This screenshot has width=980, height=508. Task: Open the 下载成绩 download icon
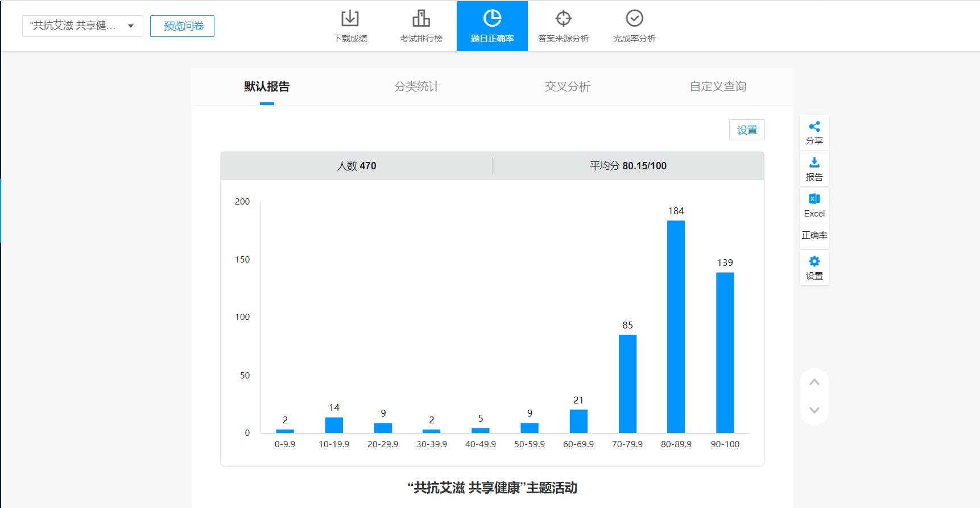[x=350, y=19]
